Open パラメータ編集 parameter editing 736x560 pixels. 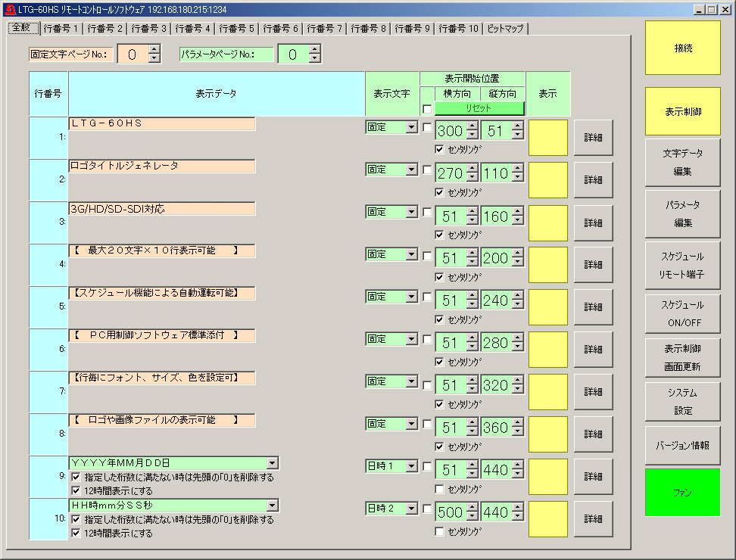click(x=681, y=213)
